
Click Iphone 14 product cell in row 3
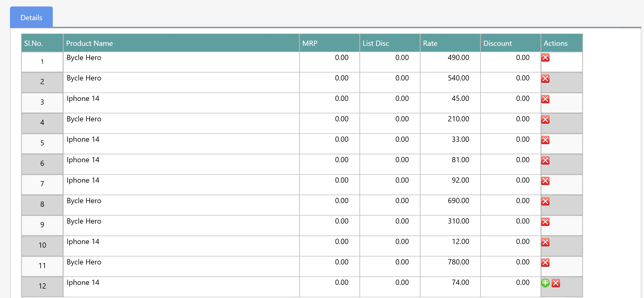(181, 103)
